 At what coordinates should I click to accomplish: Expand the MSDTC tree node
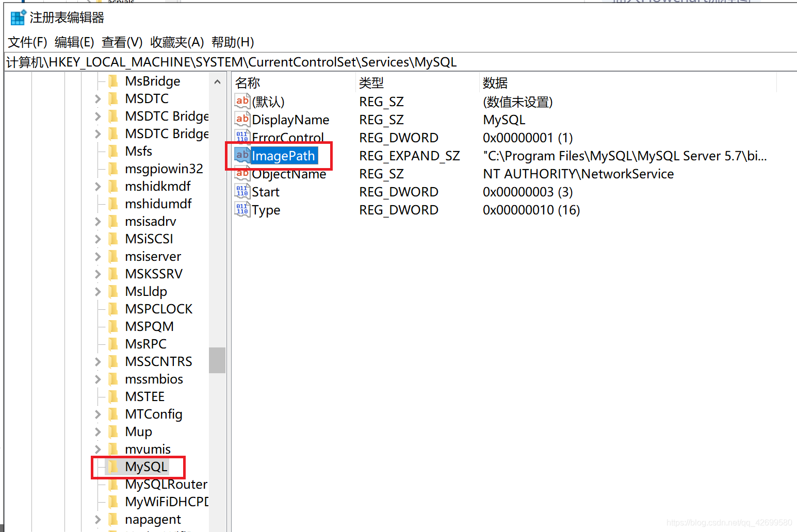coord(97,98)
